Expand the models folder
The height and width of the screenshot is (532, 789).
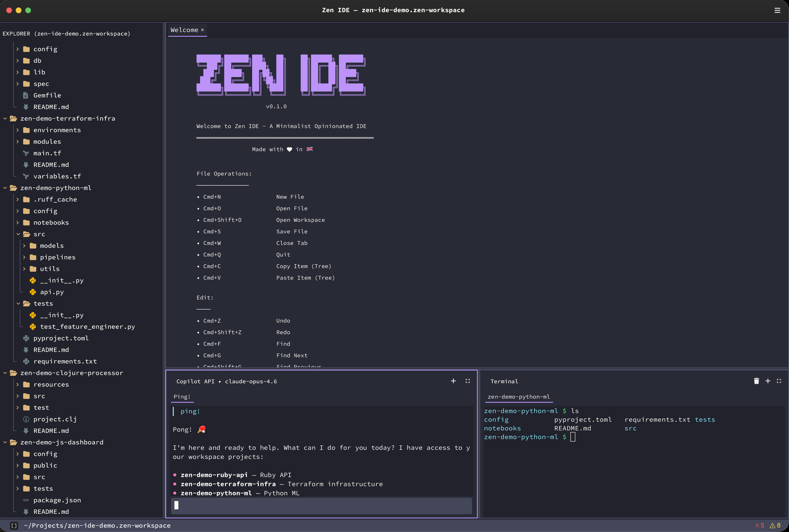(x=24, y=246)
